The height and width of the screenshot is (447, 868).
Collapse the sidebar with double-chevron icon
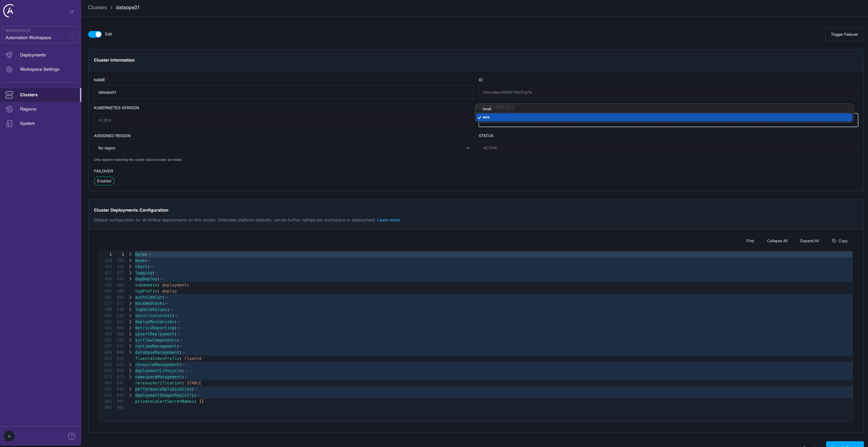(72, 12)
